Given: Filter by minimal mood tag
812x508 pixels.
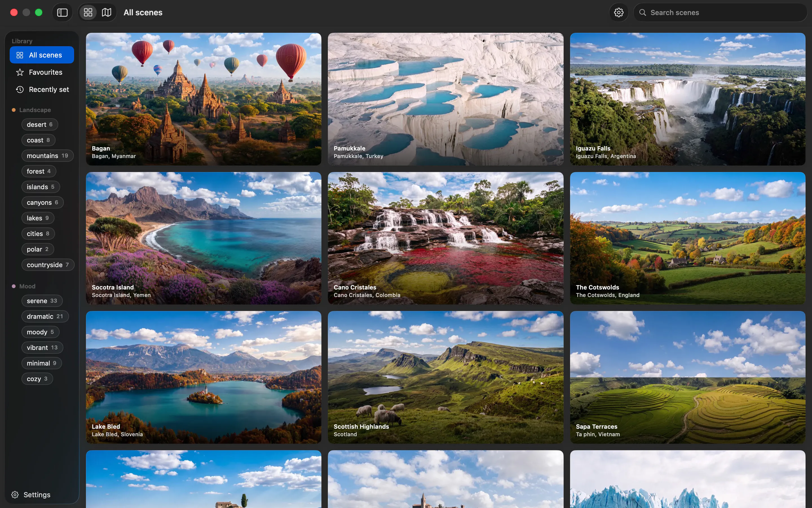Looking at the screenshot, I should coord(42,363).
